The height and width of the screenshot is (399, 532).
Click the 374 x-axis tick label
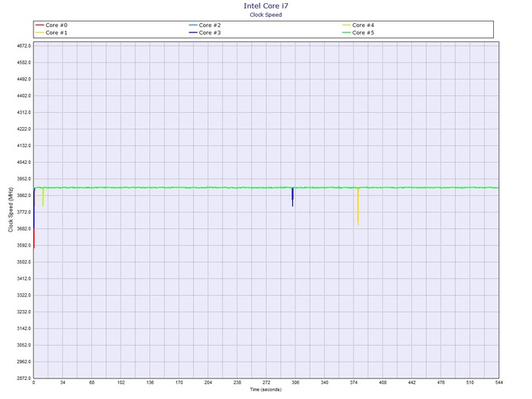353,382
